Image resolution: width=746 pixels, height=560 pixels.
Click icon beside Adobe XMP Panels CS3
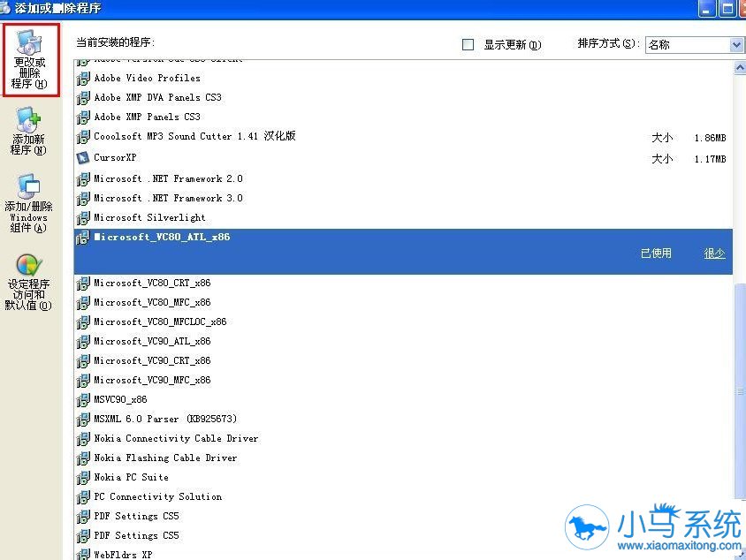point(83,117)
